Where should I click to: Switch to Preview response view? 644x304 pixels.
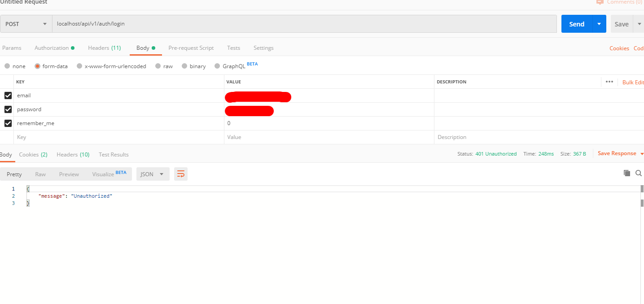[69, 174]
